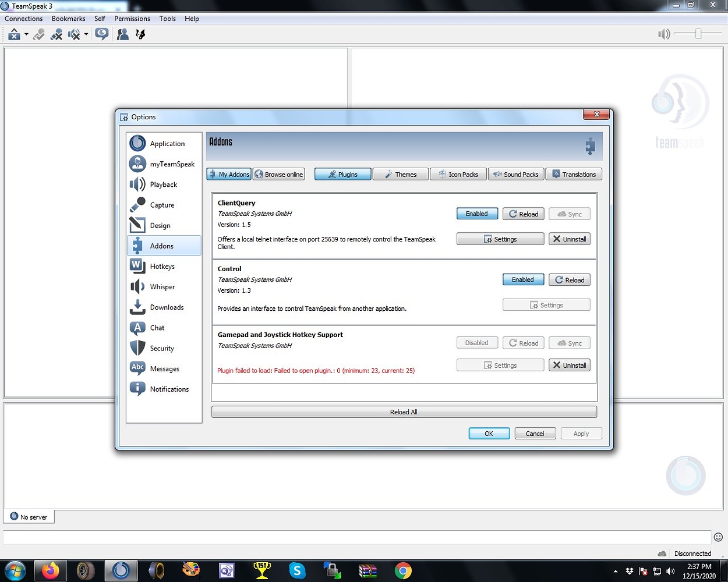Enable the Gamepad and Joystick Hotkey Support plugin
This screenshot has height=582, width=728.
point(477,343)
